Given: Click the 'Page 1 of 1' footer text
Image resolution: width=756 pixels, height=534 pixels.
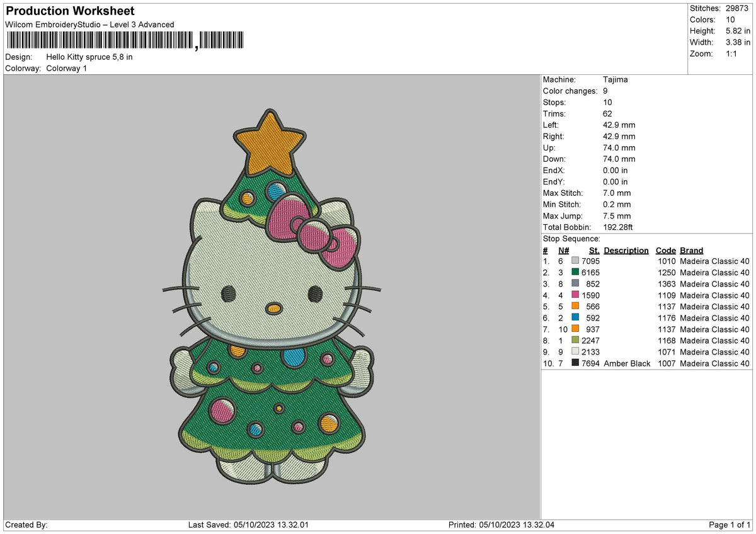Looking at the screenshot, I should coord(730,525).
